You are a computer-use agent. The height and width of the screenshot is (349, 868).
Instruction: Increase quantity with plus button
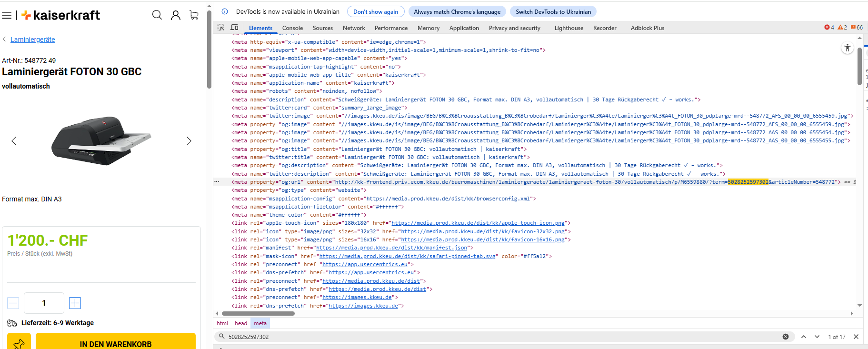pos(75,303)
